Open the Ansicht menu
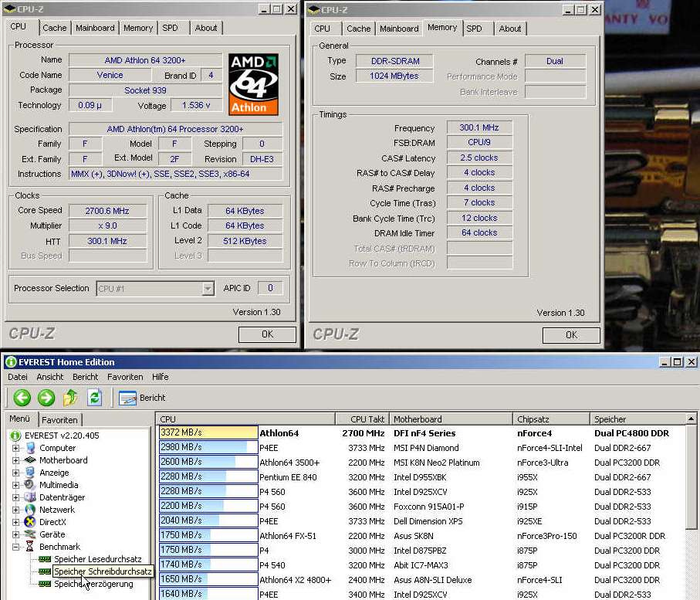Screen dimensions: 700x600 50,377
